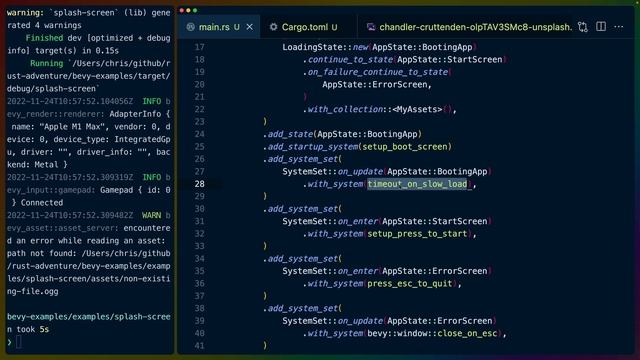The image size is (640, 360).
Task: Click add_startup_system on line 25
Action: coord(313,147)
